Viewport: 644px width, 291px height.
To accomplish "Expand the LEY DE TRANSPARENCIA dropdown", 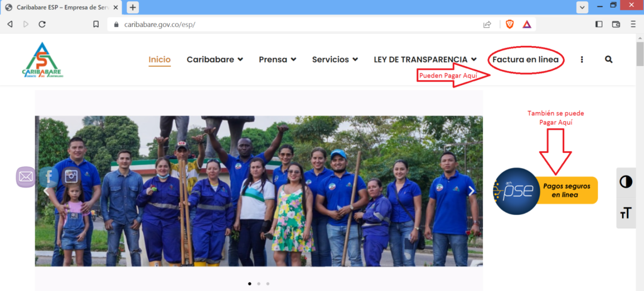I will [x=425, y=60].
